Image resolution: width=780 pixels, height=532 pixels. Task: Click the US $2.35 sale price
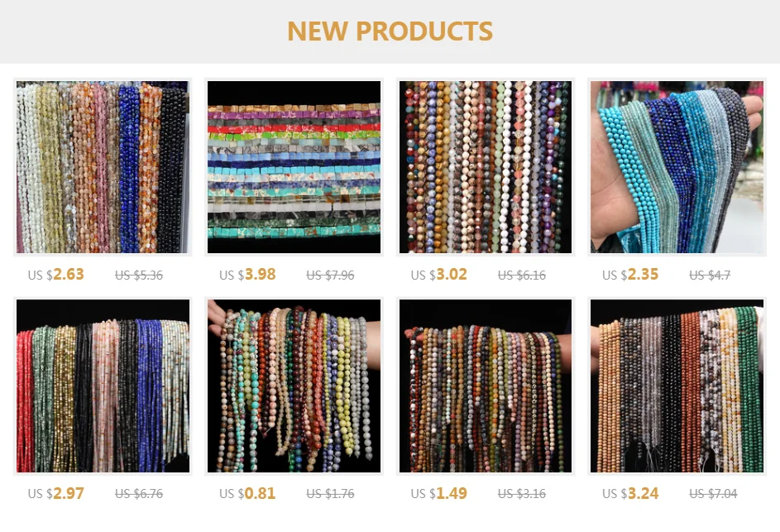[629, 275]
